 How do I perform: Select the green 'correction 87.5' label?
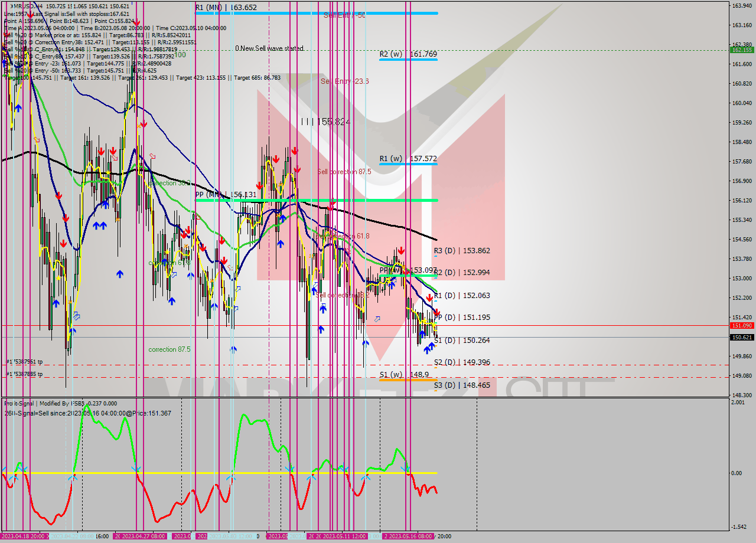click(x=170, y=349)
